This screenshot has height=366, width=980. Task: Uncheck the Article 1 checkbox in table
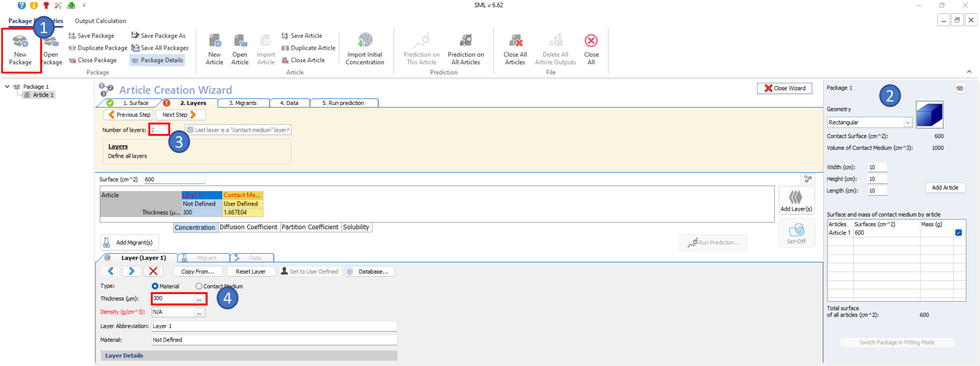[x=958, y=232]
